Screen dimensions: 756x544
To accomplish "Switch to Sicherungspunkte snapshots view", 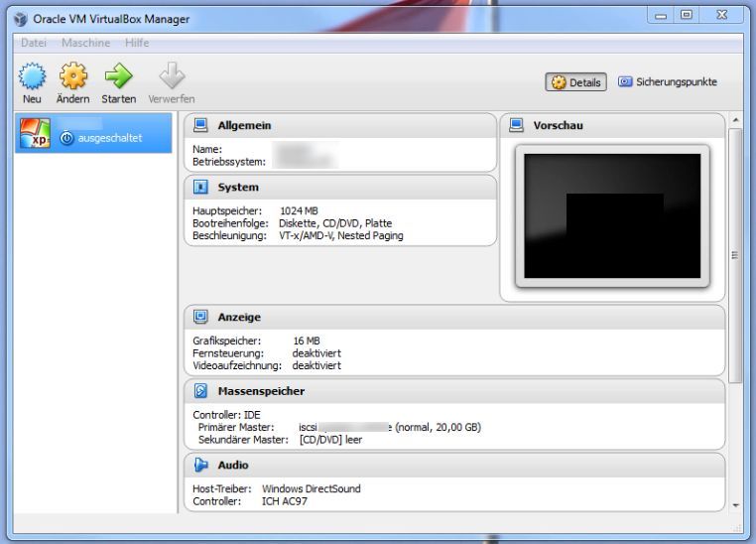I will [668, 82].
